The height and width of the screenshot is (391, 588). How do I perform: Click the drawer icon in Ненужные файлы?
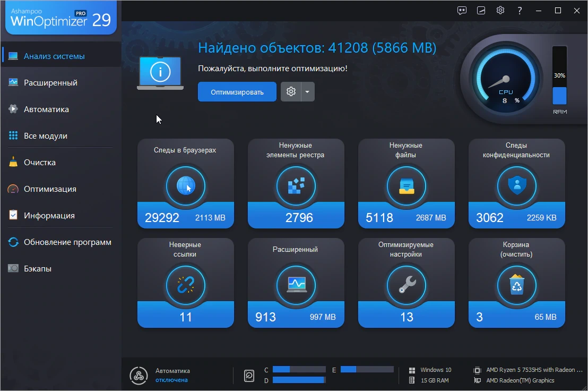(407, 186)
